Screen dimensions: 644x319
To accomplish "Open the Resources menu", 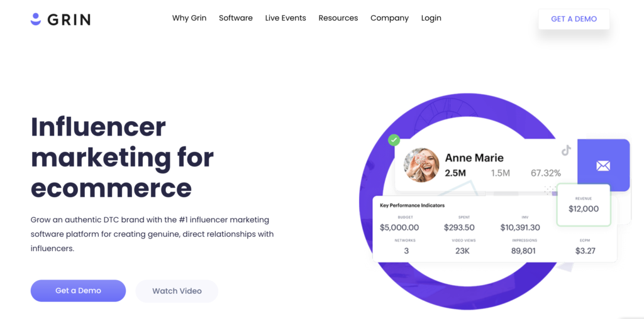I will (x=338, y=18).
